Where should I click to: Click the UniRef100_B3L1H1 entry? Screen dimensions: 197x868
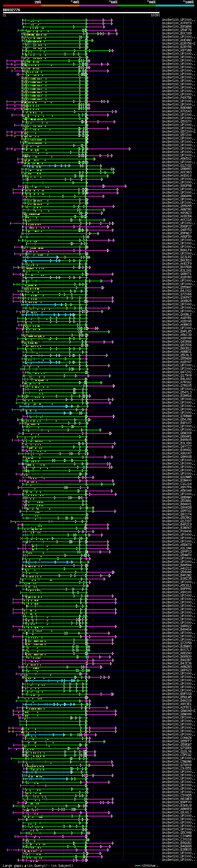tap(177, 270)
